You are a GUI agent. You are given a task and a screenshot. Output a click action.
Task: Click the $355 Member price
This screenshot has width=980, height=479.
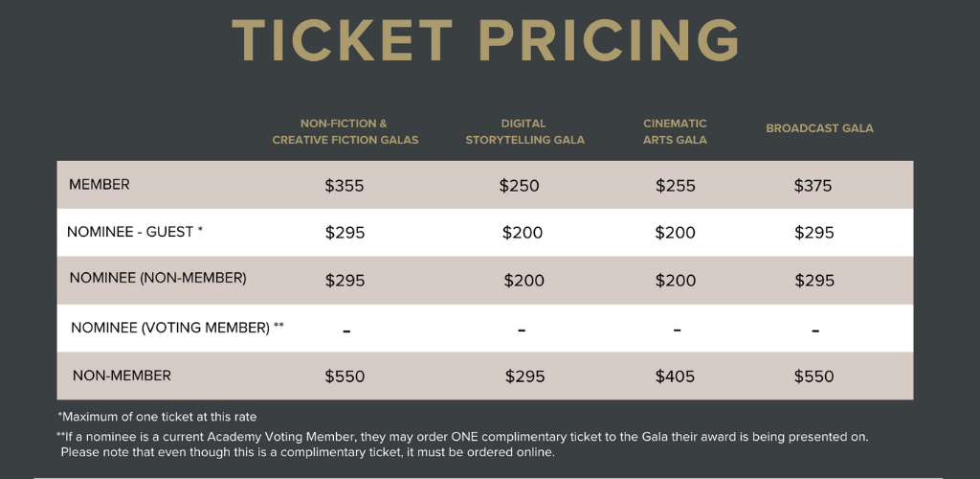345,186
